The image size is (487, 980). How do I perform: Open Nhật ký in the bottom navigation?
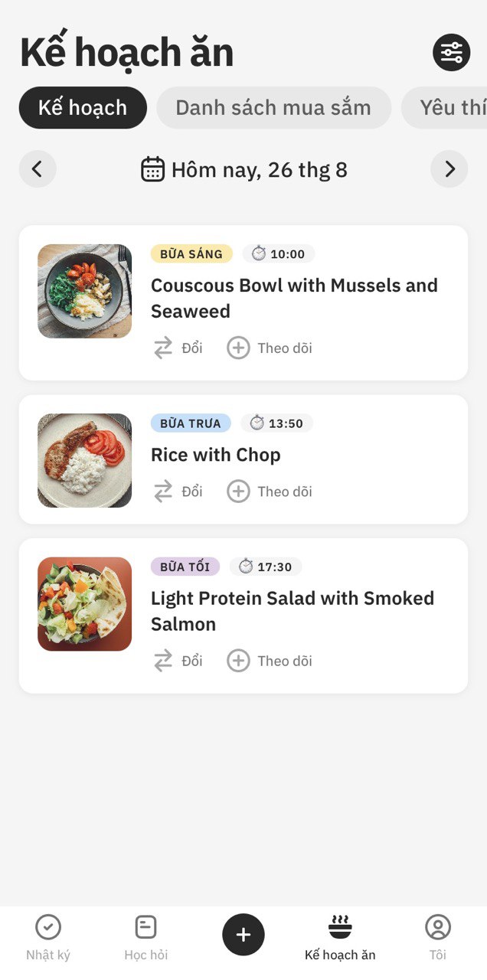point(48,938)
